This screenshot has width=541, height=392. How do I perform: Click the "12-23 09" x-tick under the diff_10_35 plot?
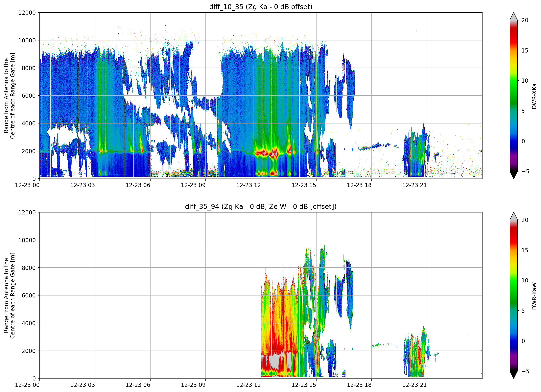tap(193, 185)
